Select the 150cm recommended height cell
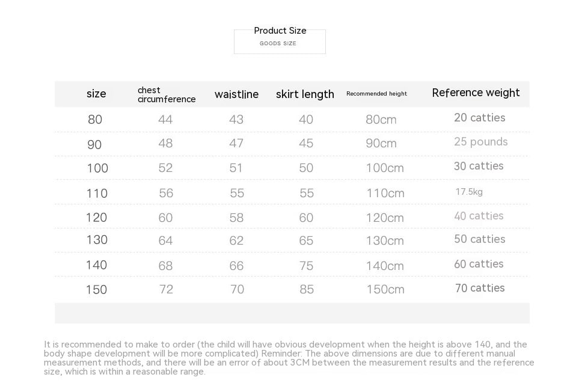Viewport: 570px width, 392px height. (x=385, y=289)
